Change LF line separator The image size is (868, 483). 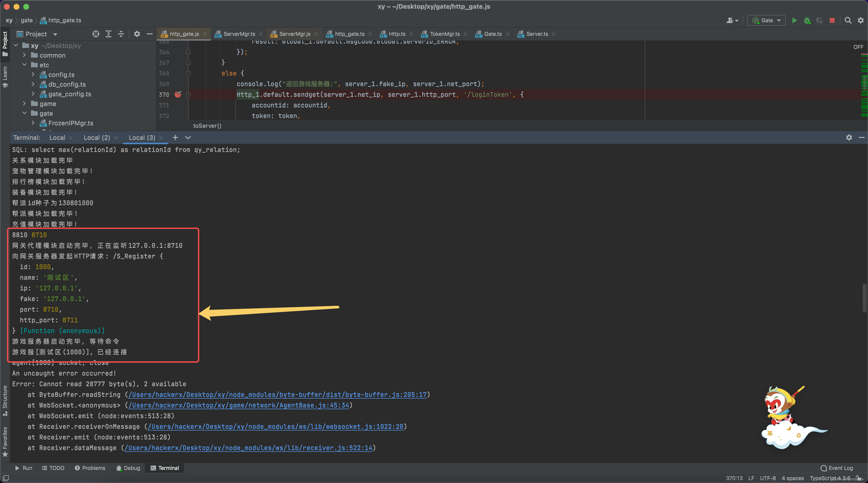(x=751, y=478)
